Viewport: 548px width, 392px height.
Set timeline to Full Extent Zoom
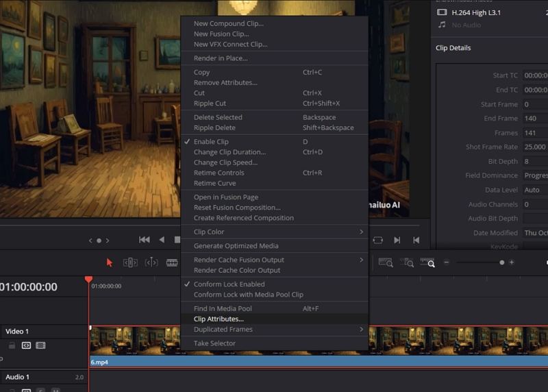point(386,262)
